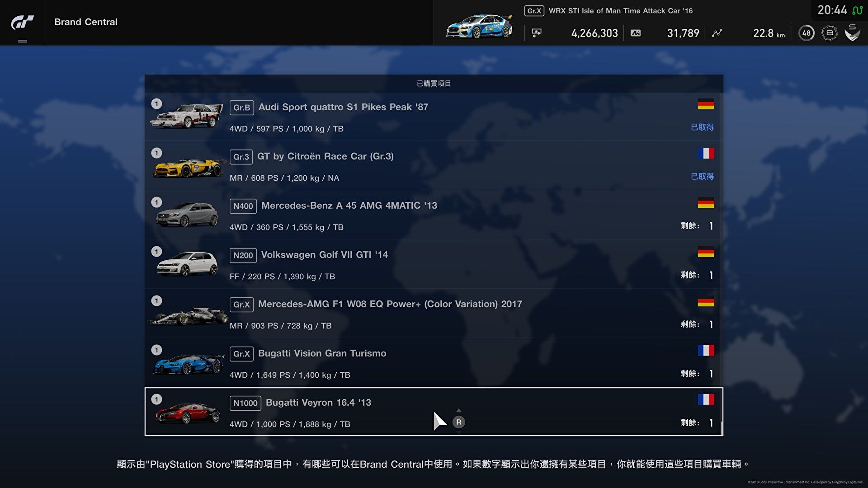Choose Mercedes-AMG F1 W08 EQ Power+ title
The image size is (868, 488).
click(390, 304)
